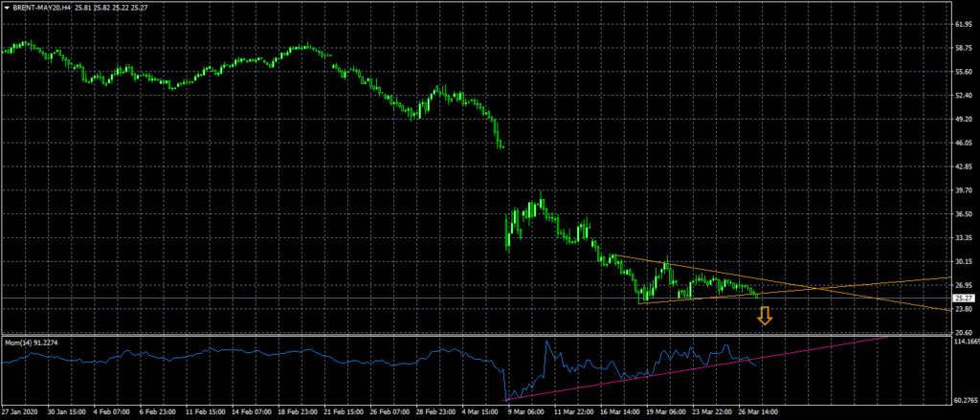Click the 61.95 price axis label

(964, 24)
